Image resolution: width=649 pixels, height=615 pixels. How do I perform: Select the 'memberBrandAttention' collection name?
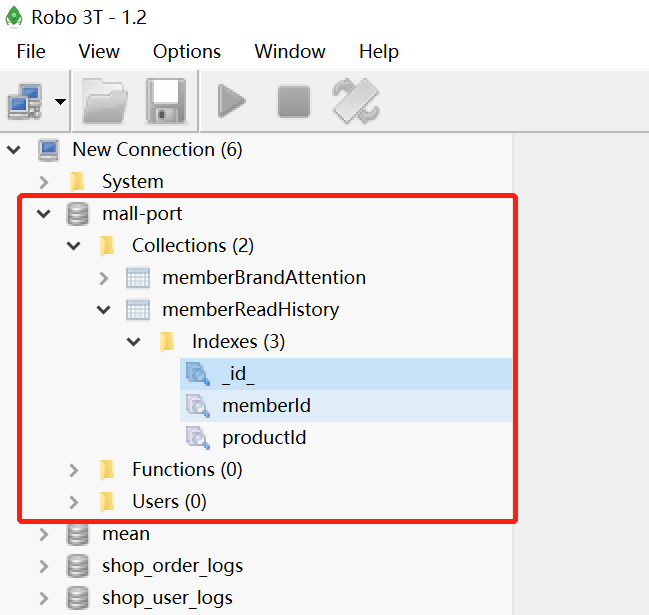pyautogui.click(x=264, y=278)
